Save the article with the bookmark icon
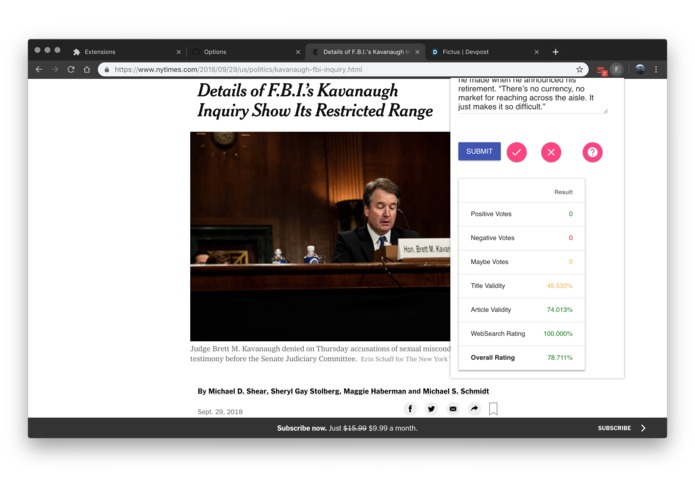 (x=493, y=408)
